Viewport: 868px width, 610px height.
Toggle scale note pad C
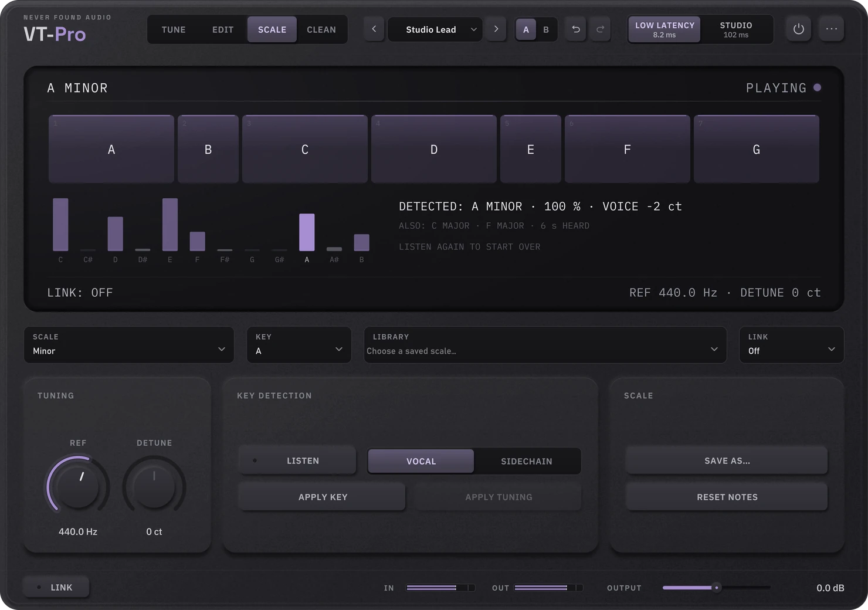pos(305,149)
